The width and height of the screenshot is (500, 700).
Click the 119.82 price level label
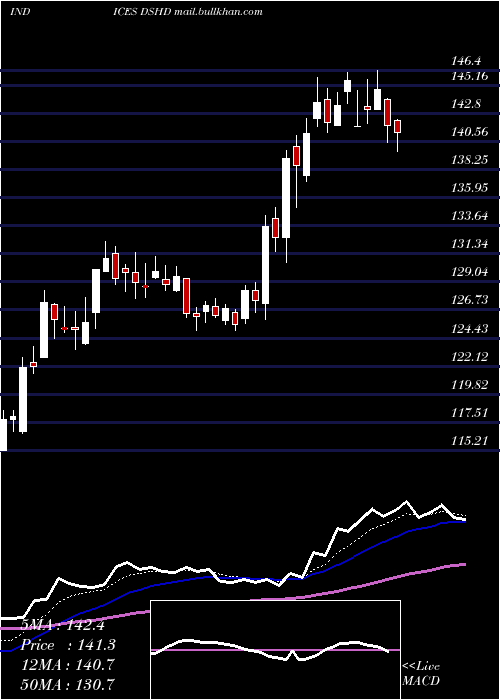coord(469,385)
